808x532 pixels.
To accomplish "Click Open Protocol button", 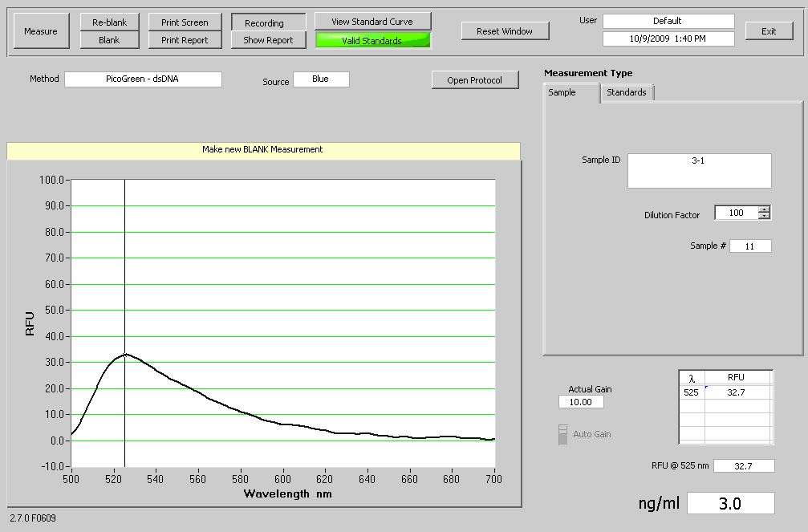I will [474, 80].
